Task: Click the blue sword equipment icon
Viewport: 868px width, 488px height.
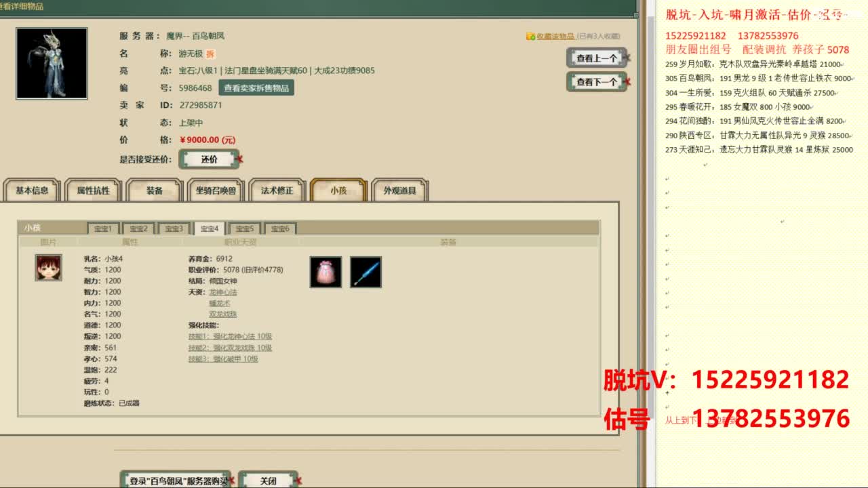Action: [x=366, y=272]
